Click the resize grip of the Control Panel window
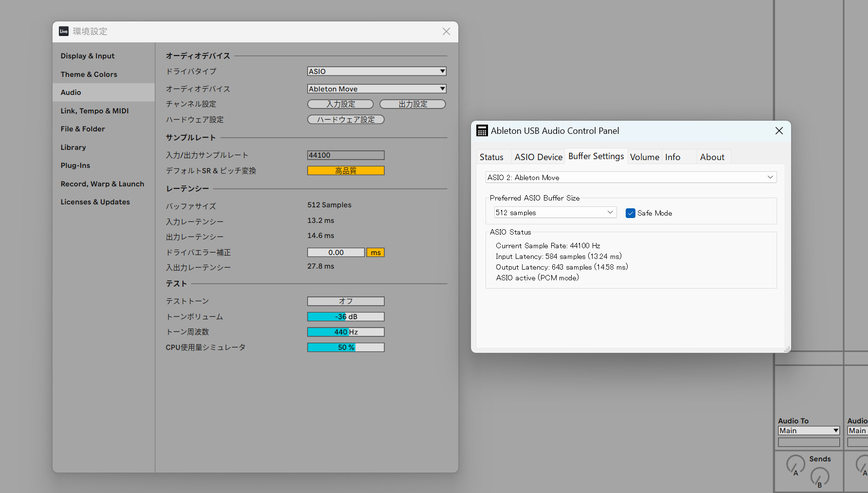This screenshot has height=493, width=868. (787, 349)
